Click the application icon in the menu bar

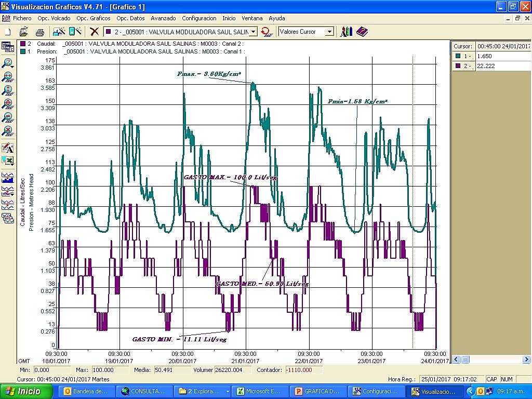6,18
